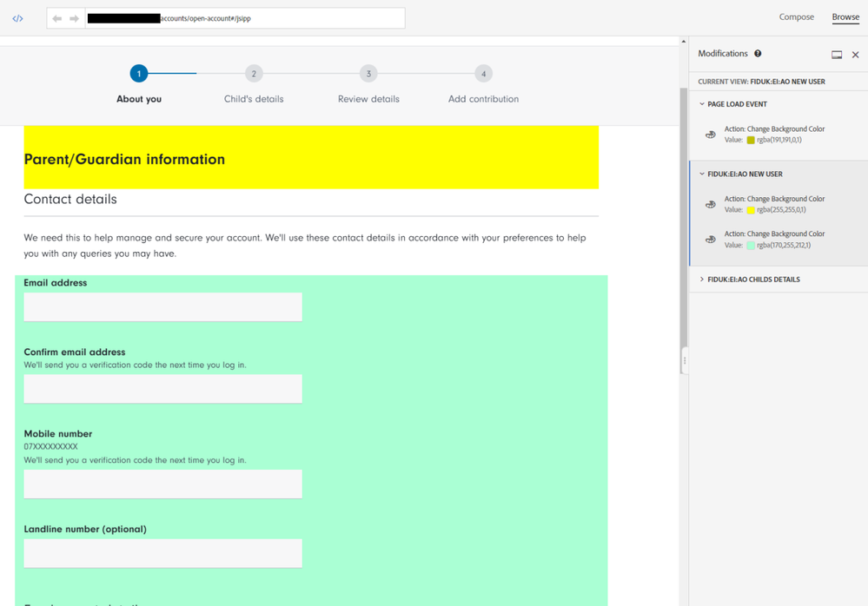Click the mint green rgba(170,255,212,1) swatch
The height and width of the screenshot is (606, 868).
coord(751,246)
